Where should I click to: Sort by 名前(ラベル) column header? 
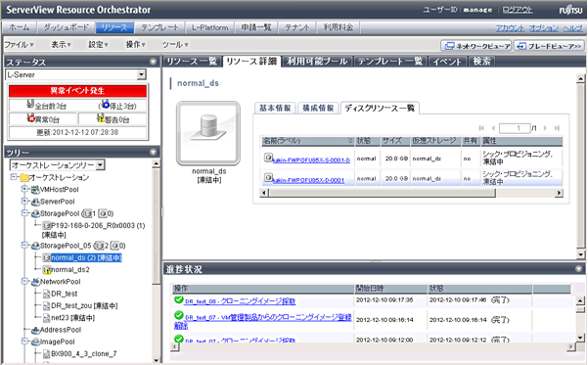[307, 141]
